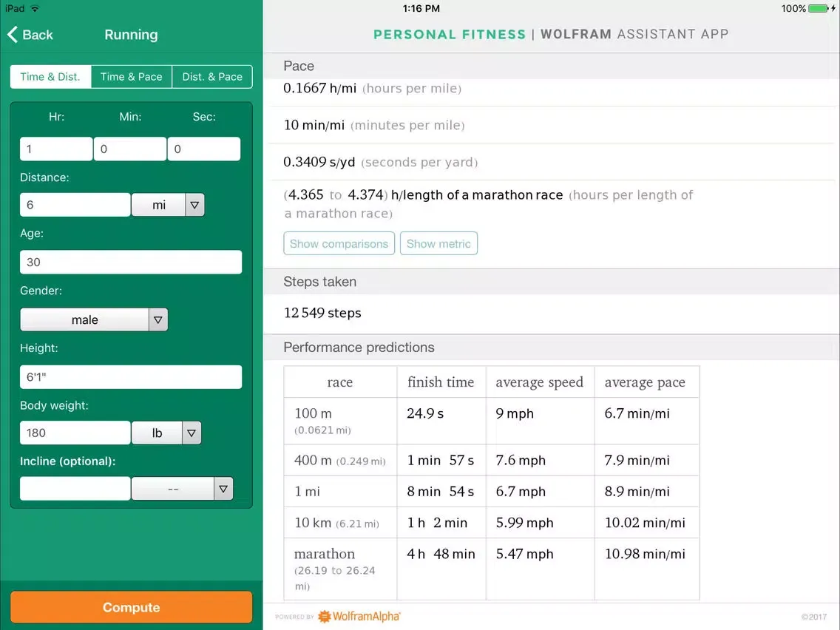The height and width of the screenshot is (630, 840).
Task: Select the 6.7 min/mi average pace cell
Action: pos(645,421)
